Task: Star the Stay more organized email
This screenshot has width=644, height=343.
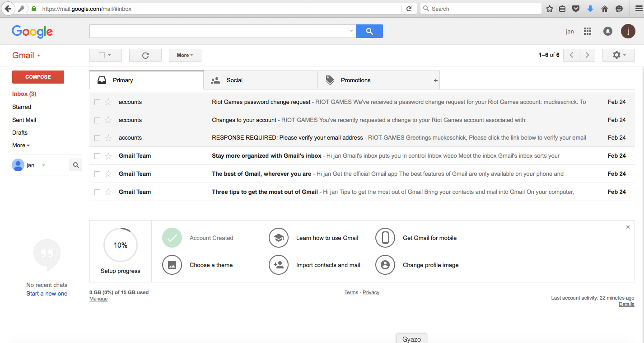Action: (x=108, y=156)
